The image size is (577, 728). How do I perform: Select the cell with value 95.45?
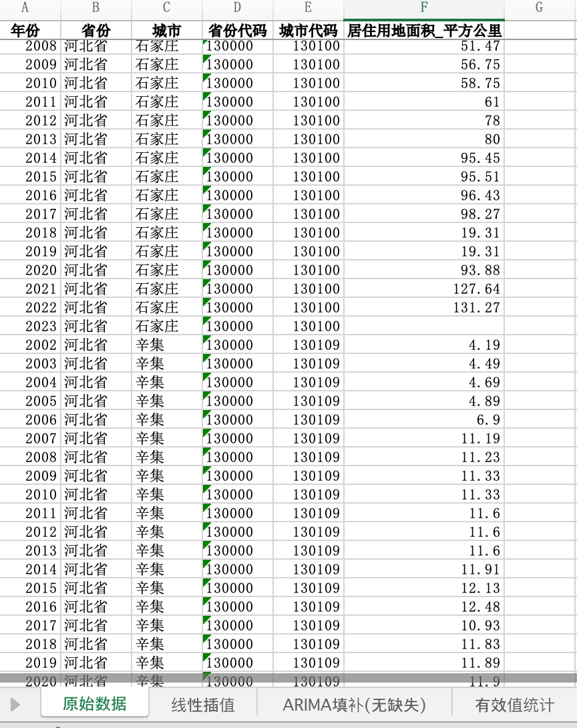(424, 158)
